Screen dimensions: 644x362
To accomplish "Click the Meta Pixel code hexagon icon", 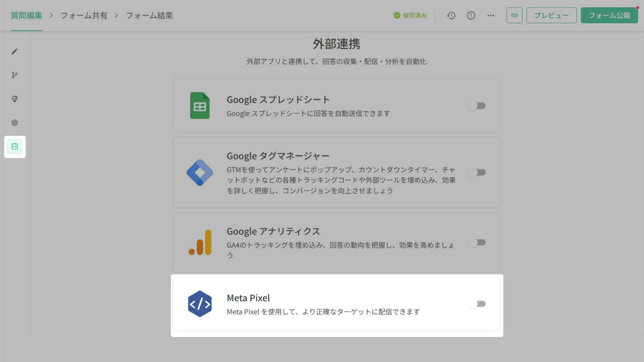I will click(200, 304).
